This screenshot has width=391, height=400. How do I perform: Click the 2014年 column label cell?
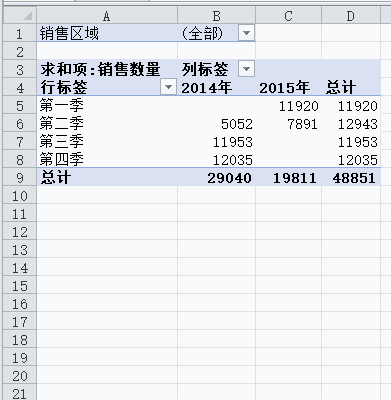point(216,87)
